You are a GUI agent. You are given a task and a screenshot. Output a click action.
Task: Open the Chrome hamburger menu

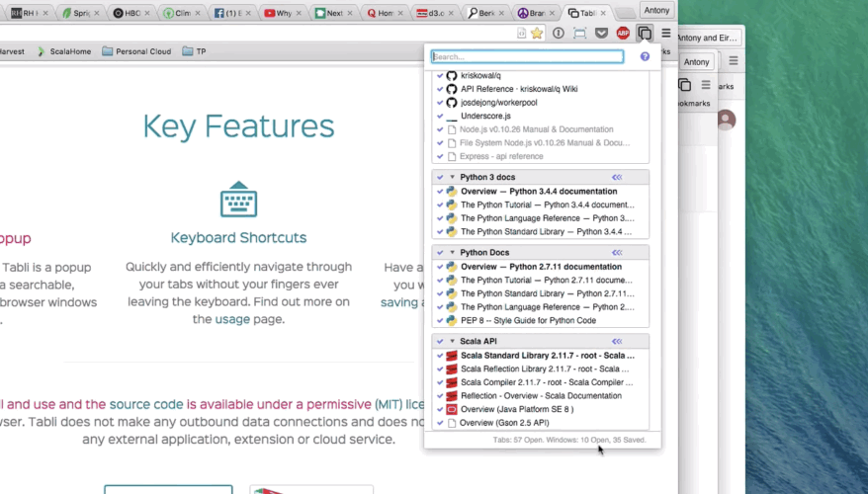coord(666,34)
